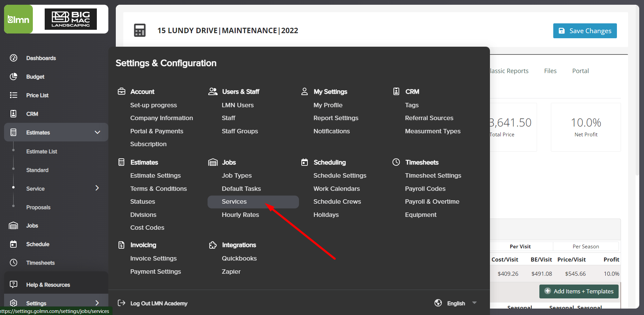Image resolution: width=644 pixels, height=315 pixels.
Task: Click the Estimates calculator icon in settings panel
Action: tap(122, 162)
